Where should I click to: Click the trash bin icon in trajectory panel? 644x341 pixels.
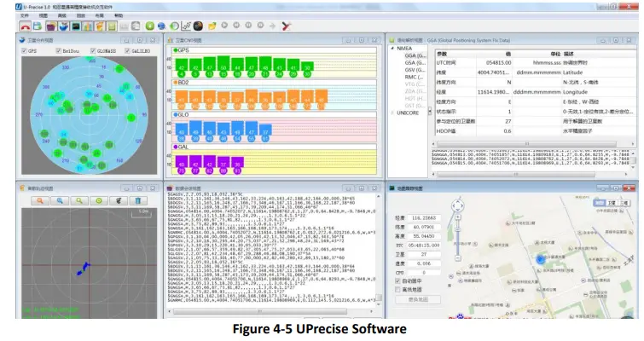tap(138, 200)
